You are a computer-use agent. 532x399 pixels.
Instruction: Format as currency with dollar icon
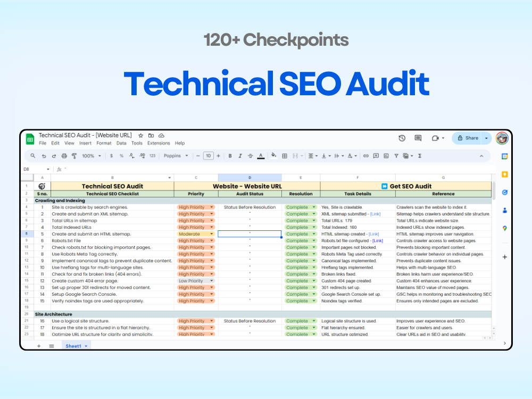[111, 156]
